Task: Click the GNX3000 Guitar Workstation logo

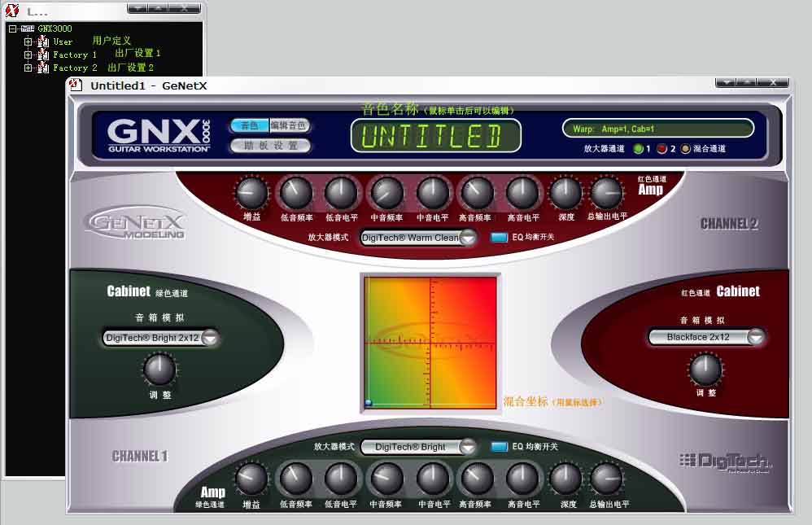Action: (x=159, y=136)
